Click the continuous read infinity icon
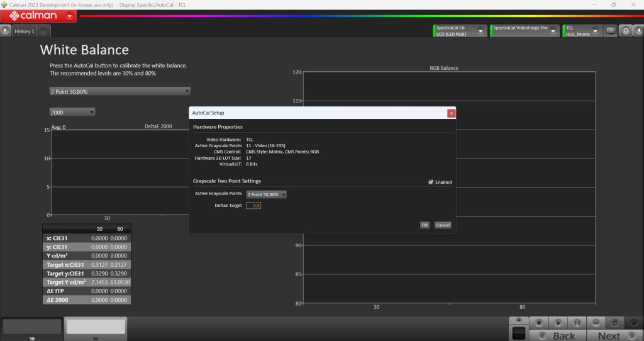Image resolution: width=644 pixels, height=341 pixels. (x=596, y=323)
